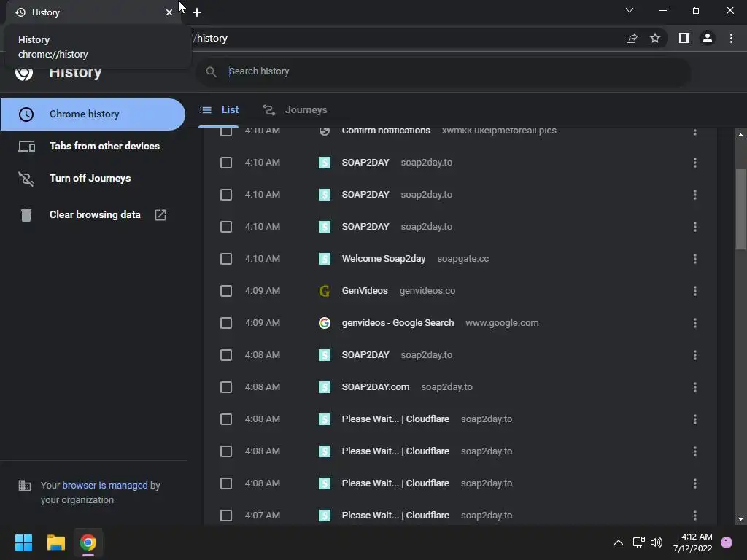Screen dimensions: 747x560
Task: Select Chrome history in sidebar
Action: [93, 114]
